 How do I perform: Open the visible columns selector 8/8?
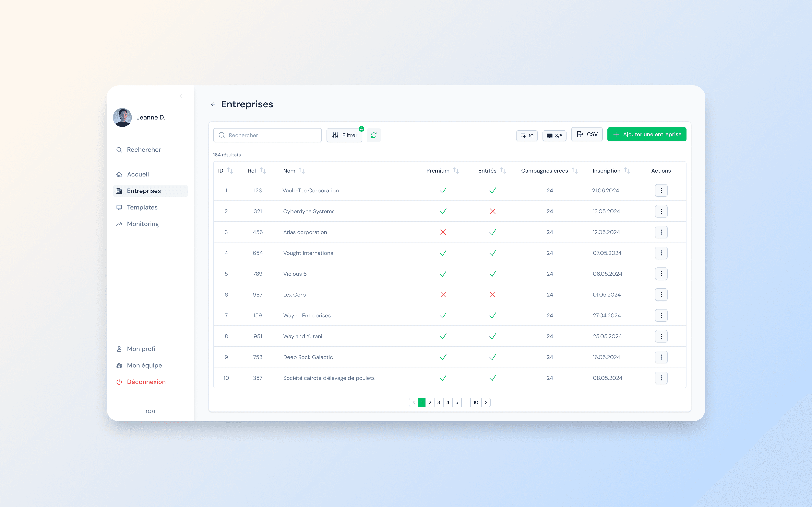(x=554, y=136)
